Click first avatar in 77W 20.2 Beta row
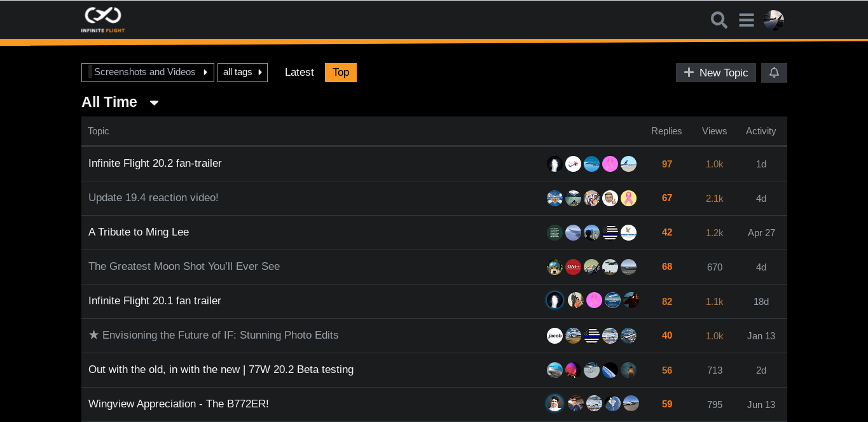This screenshot has width=868, height=422. [555, 370]
